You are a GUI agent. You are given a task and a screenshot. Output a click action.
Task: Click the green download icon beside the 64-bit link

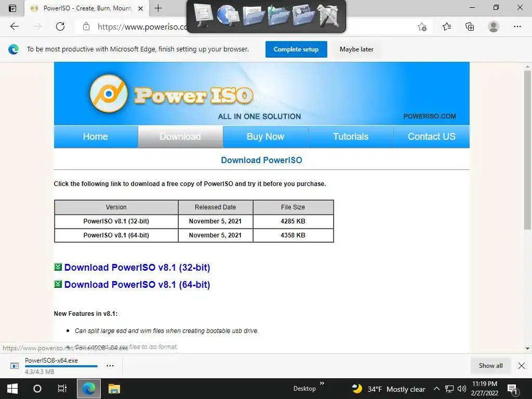point(58,284)
